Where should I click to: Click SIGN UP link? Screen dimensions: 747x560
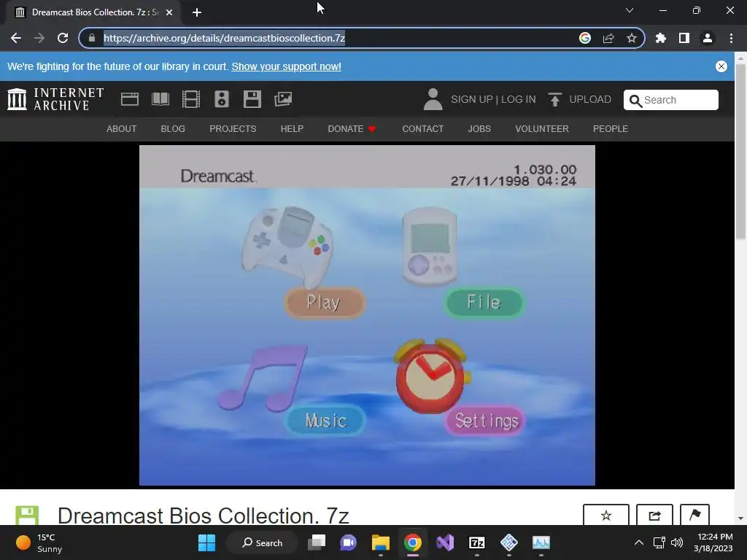[472, 99]
